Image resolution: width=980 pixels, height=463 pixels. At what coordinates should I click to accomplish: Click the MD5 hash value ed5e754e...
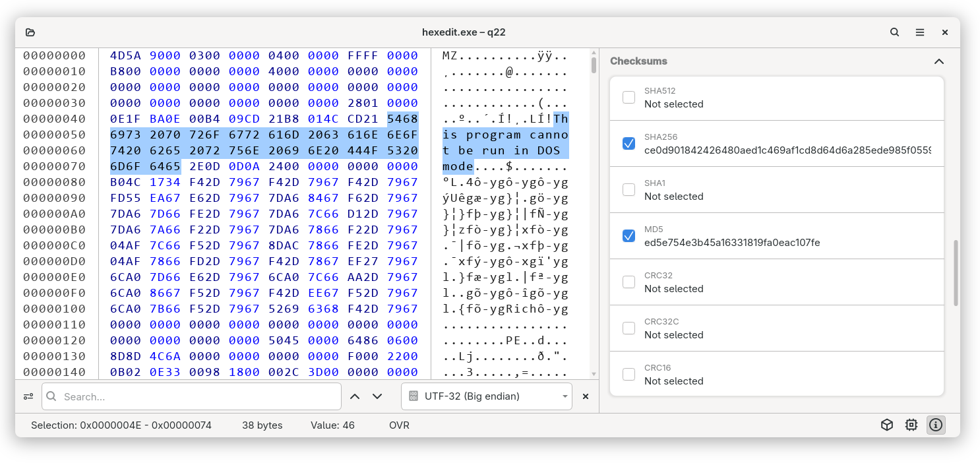point(732,243)
